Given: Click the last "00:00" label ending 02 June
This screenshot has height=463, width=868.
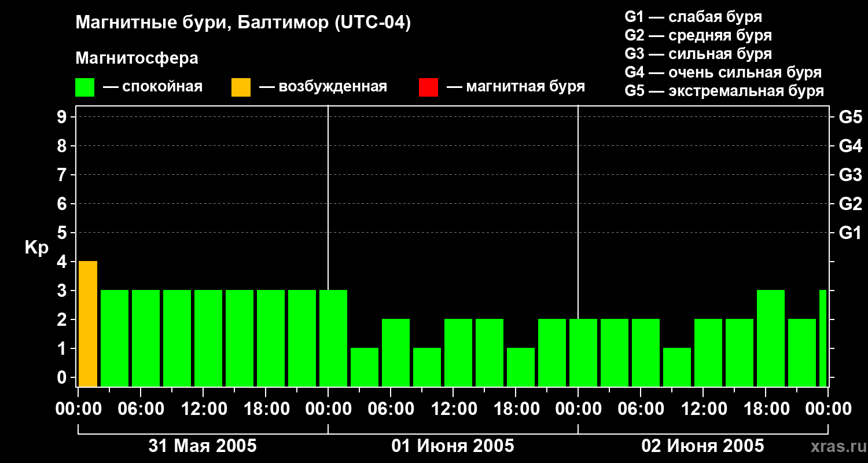Looking at the screenshot, I should point(829,409).
